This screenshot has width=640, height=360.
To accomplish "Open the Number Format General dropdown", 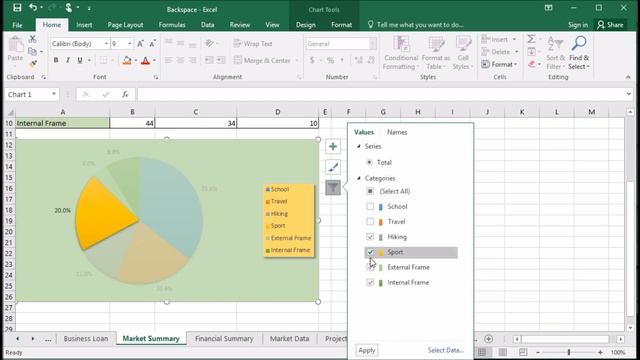I will (x=373, y=43).
